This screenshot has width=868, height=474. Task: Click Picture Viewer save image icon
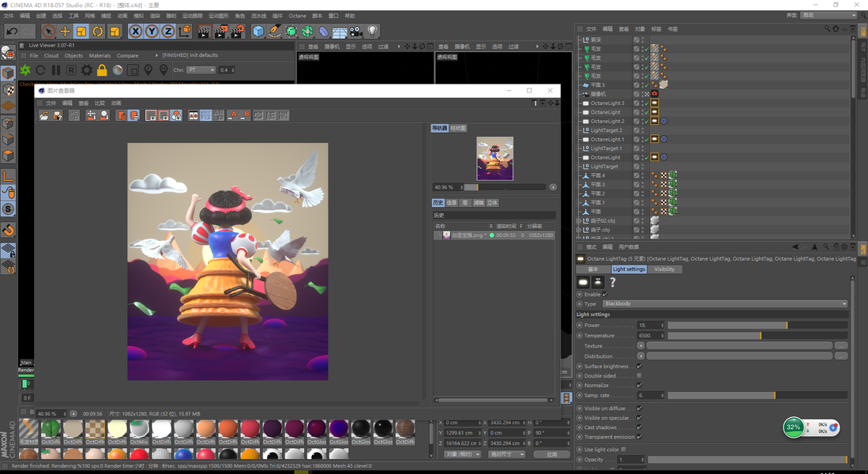57,115
